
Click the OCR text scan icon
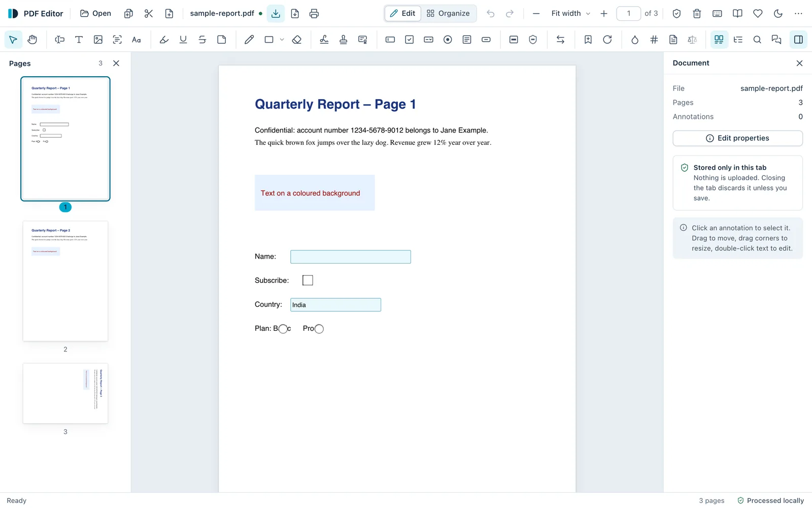(117, 40)
